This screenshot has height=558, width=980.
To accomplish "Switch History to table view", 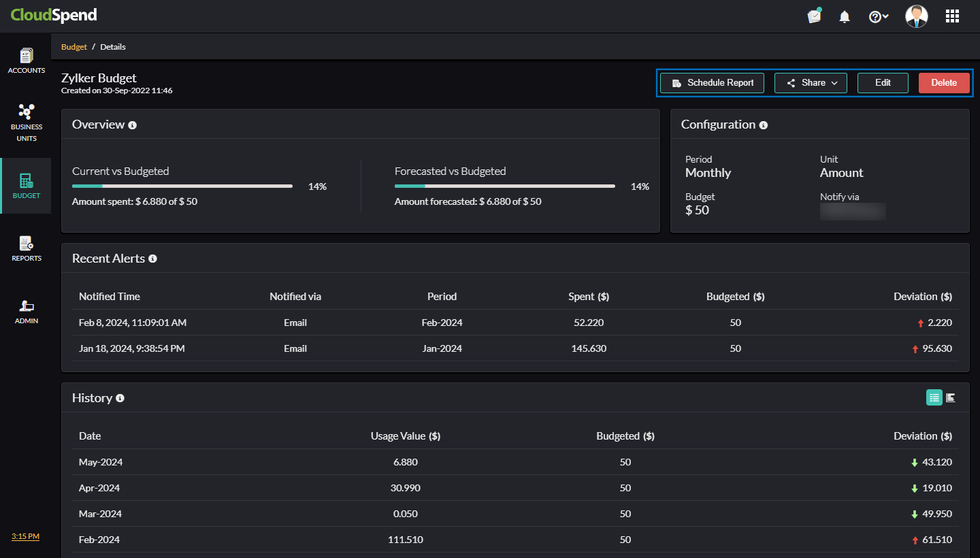I will (934, 398).
